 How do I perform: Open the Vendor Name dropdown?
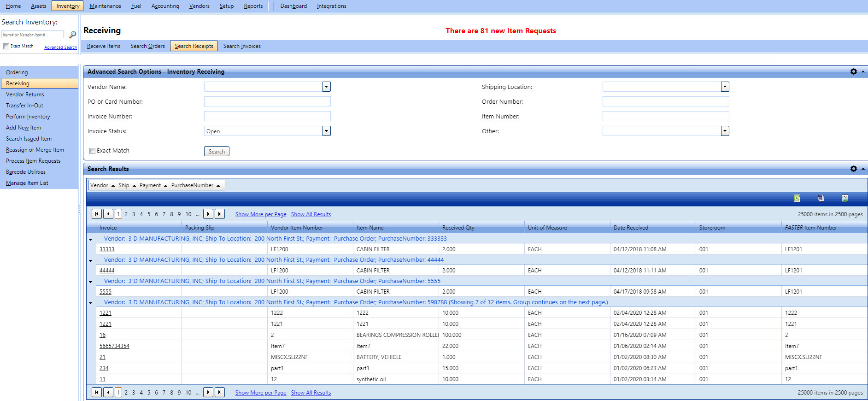coord(326,87)
